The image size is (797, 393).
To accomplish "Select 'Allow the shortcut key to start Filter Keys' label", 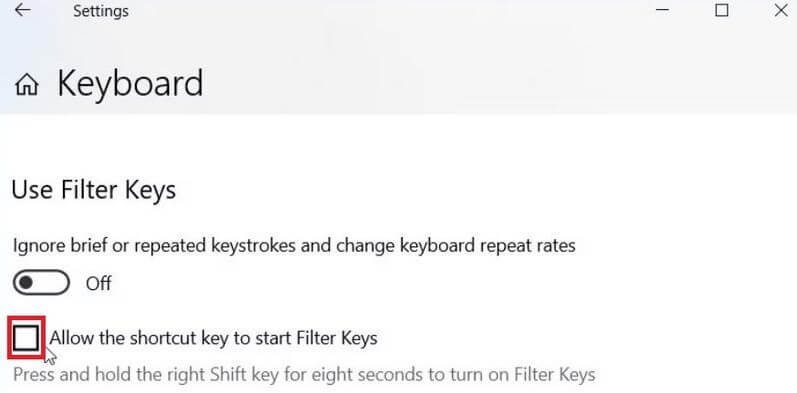I will point(213,338).
